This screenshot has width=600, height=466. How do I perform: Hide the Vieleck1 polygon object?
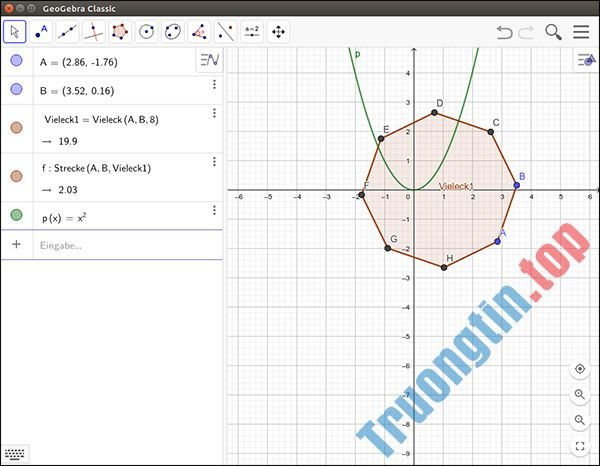click(x=16, y=128)
